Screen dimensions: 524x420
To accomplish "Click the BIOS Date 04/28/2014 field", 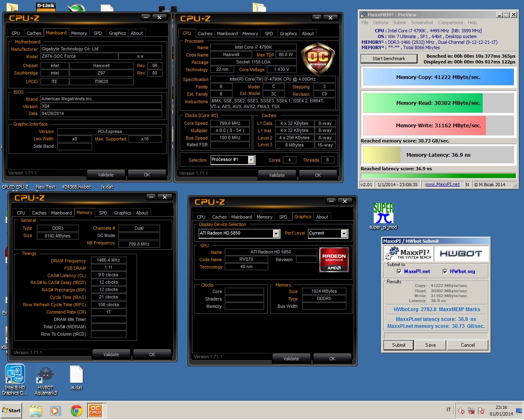I will point(101,114).
